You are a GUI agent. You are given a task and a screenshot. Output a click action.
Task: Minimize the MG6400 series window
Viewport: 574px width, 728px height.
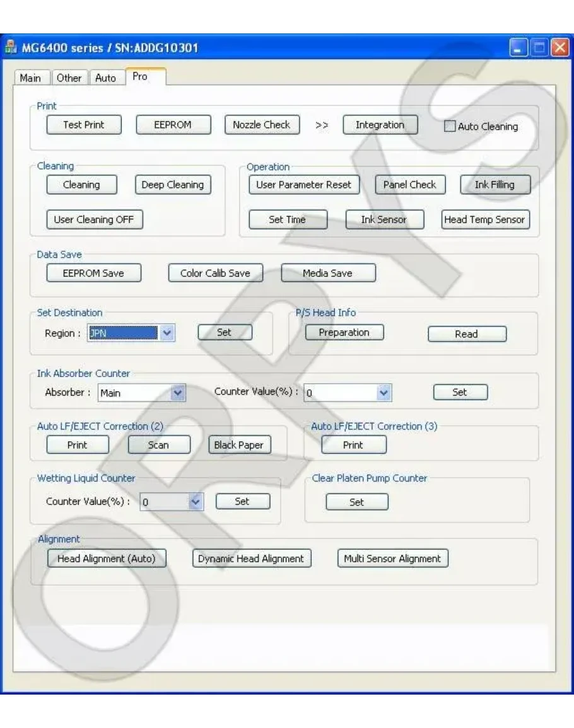point(517,49)
